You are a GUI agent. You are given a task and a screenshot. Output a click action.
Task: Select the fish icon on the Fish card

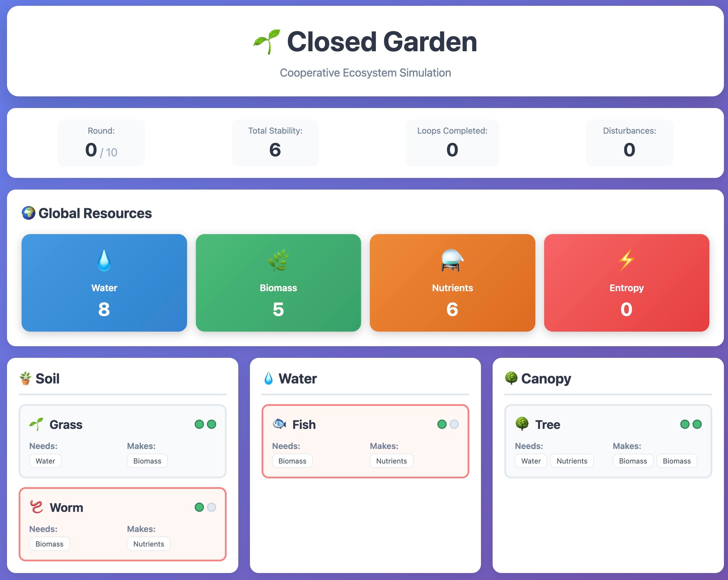pyautogui.click(x=280, y=424)
